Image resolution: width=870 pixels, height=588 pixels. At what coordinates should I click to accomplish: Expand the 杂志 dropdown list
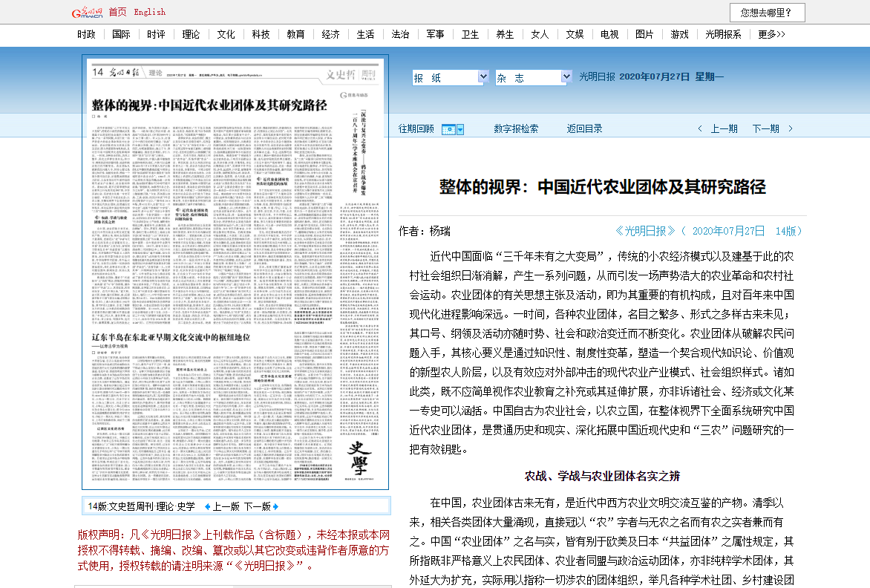tap(566, 77)
